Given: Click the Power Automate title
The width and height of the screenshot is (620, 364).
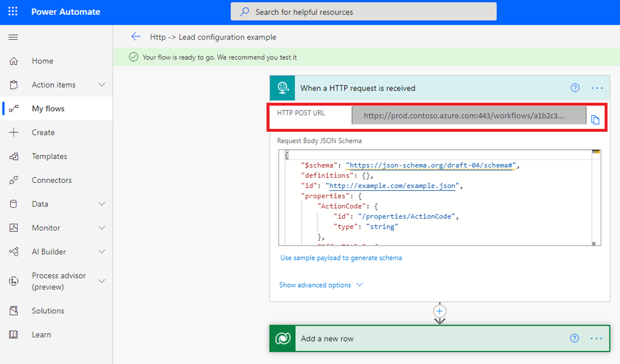Looking at the screenshot, I should click(x=66, y=12).
